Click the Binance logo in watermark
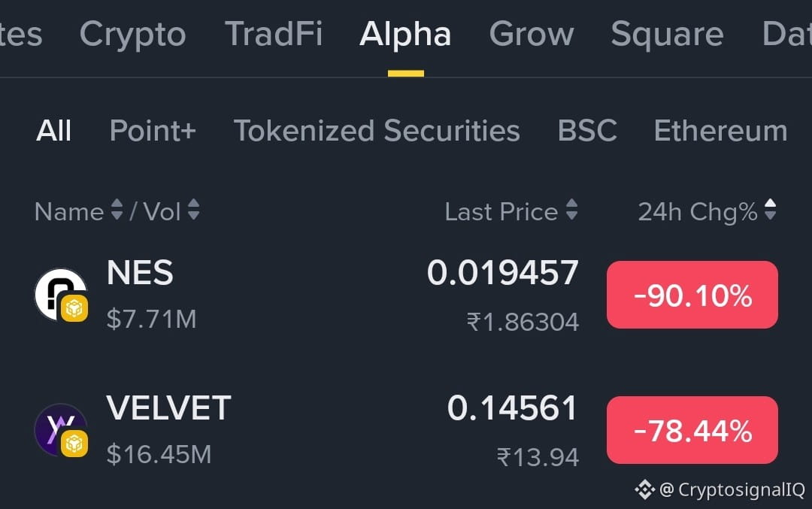The image size is (812, 509). coord(645,489)
